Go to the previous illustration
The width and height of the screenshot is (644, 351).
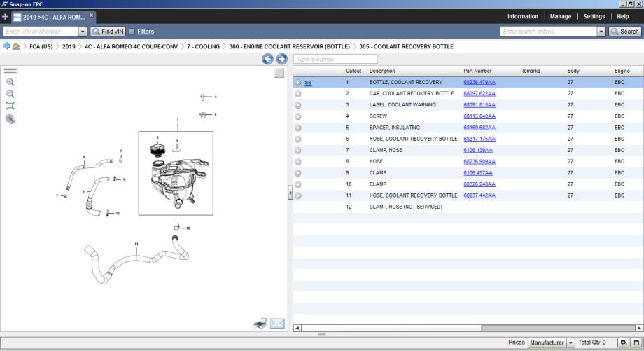tap(267, 59)
